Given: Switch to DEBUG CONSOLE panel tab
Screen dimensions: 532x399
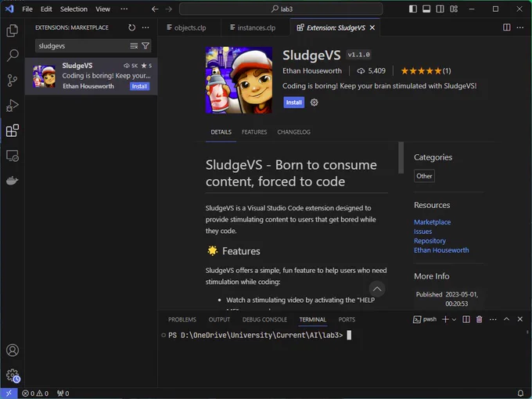Looking at the screenshot, I should pos(264,320).
